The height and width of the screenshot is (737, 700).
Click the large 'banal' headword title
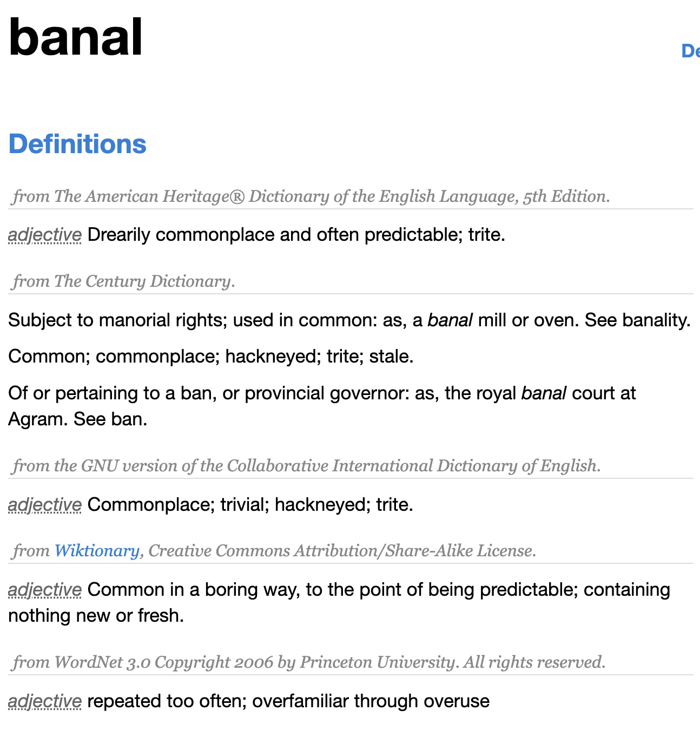[x=76, y=37]
